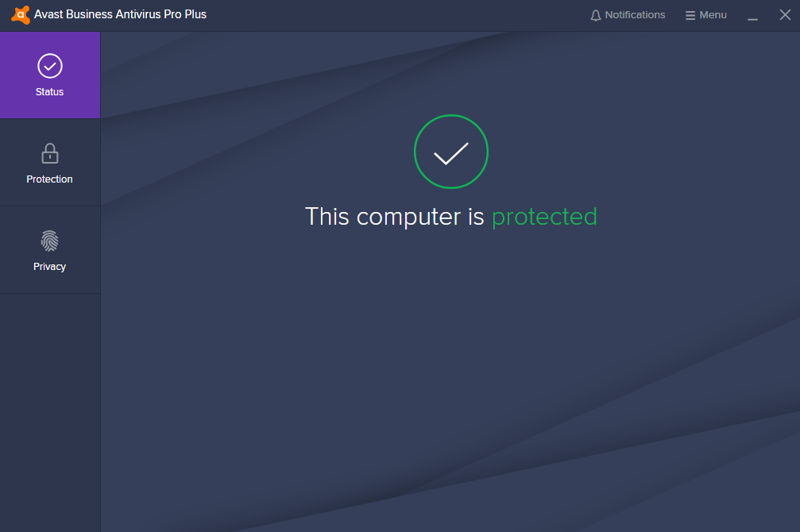Open the Menu text button
Image resolution: width=800 pixels, height=532 pixels.
click(713, 15)
